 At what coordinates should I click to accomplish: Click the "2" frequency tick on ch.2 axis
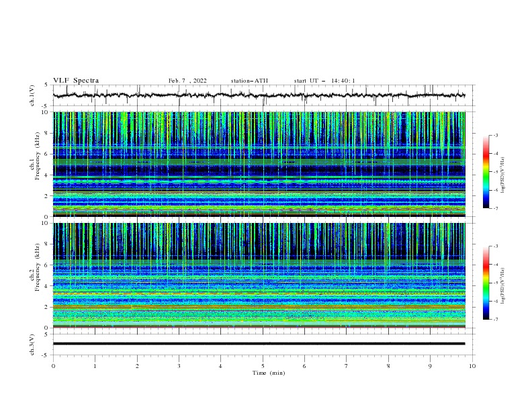point(48,307)
